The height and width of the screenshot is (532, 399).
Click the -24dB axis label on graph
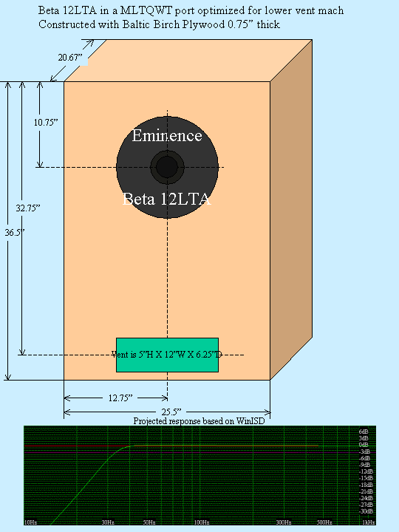click(x=366, y=498)
